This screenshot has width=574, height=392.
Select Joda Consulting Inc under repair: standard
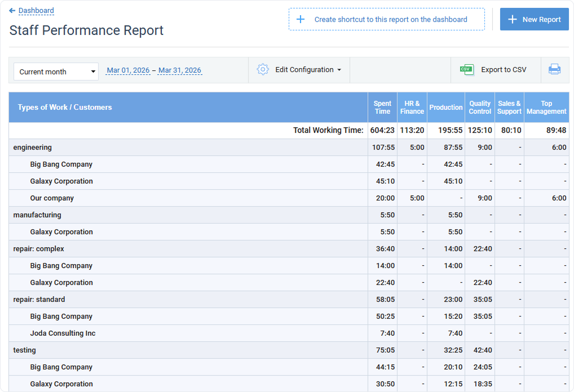pos(63,333)
